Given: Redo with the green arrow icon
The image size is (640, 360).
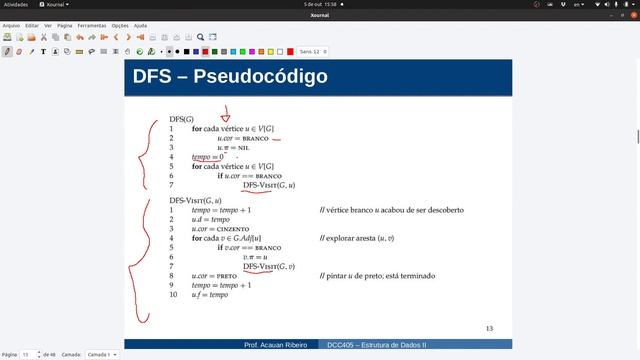Looking at the screenshot, I should (92, 37).
